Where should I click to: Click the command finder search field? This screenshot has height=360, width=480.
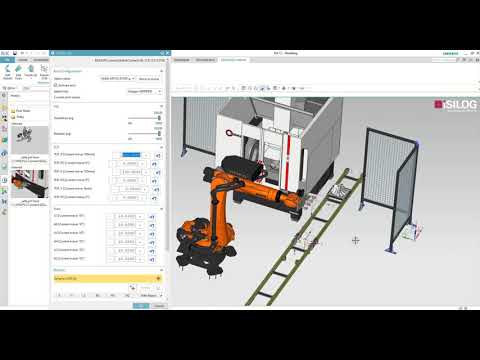point(444,60)
